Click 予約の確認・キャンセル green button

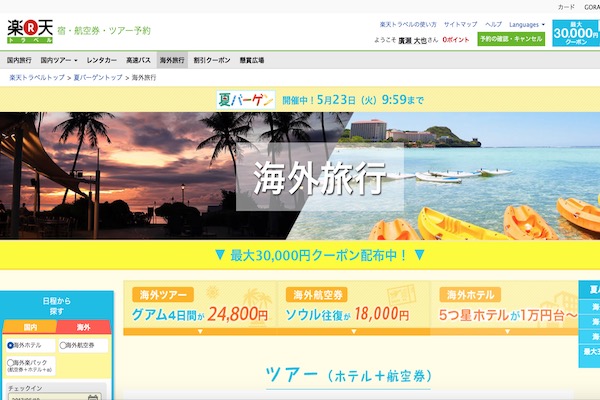click(511, 39)
